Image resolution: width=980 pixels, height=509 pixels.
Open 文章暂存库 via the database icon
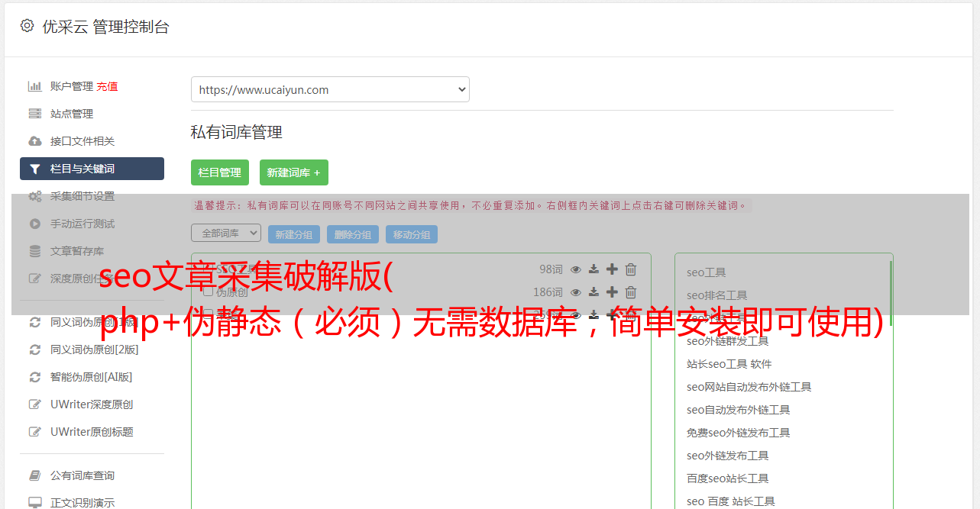click(34, 251)
